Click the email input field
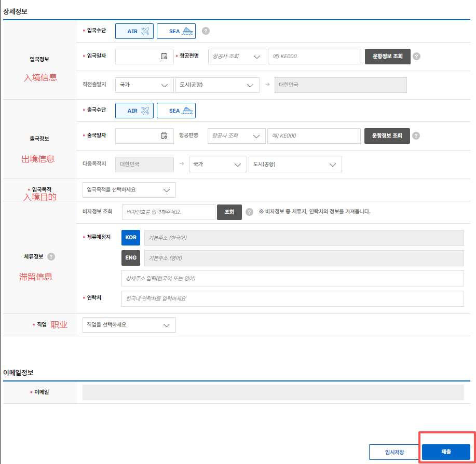This screenshot has width=476, height=464. (273, 392)
